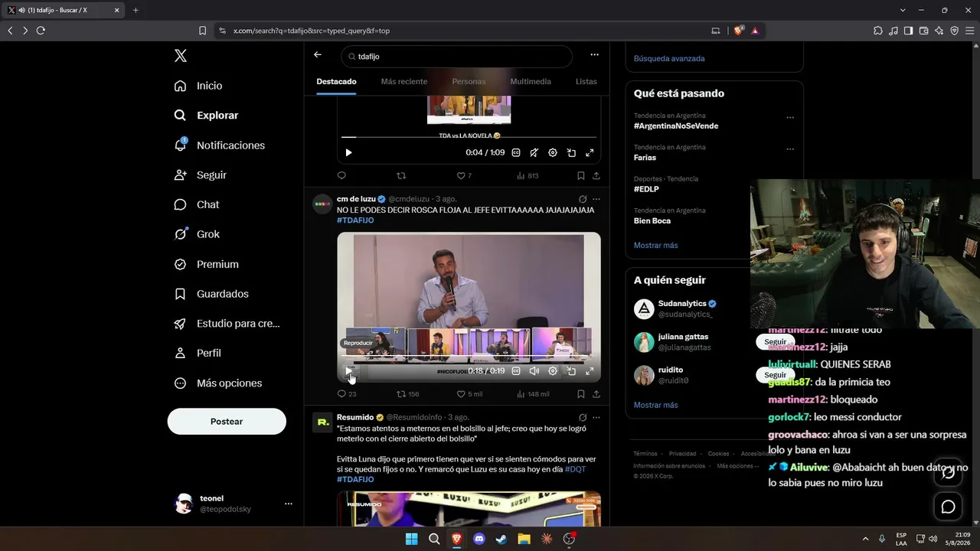980x551 pixels.
Task: Switch to the Multimedia tab
Action: 531,82
